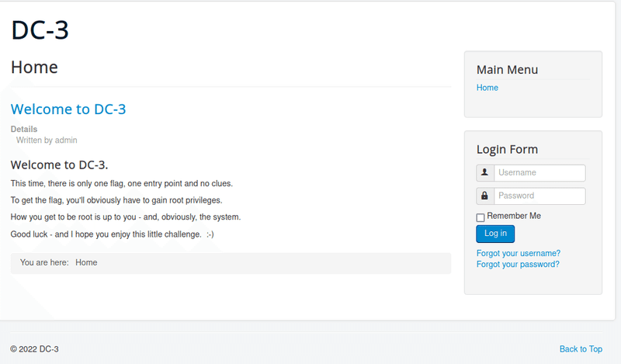
Task: Click the Log in button
Action: (495, 234)
